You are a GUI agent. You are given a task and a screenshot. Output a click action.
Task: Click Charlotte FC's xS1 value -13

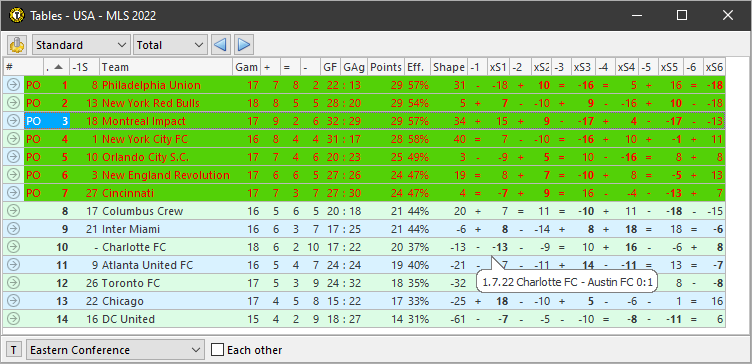click(x=500, y=247)
